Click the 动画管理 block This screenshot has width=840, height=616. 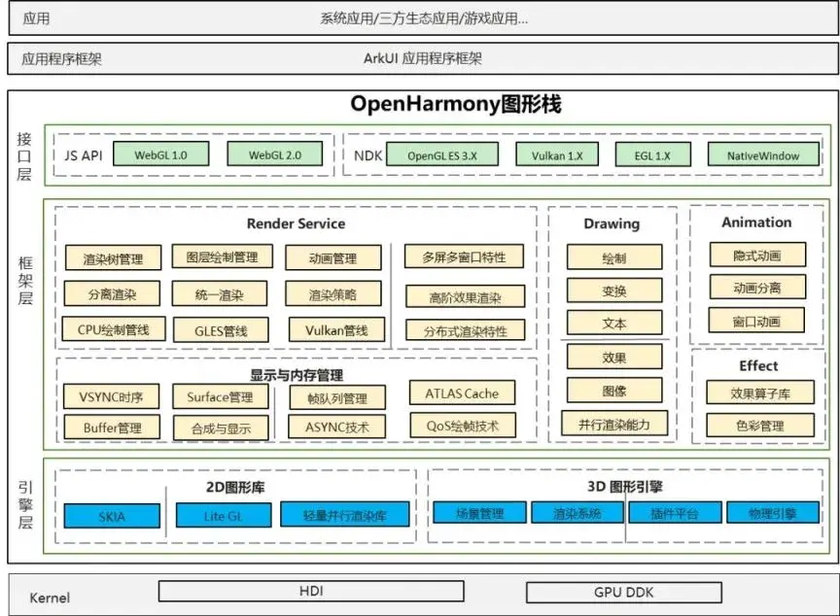pyautogui.click(x=332, y=257)
